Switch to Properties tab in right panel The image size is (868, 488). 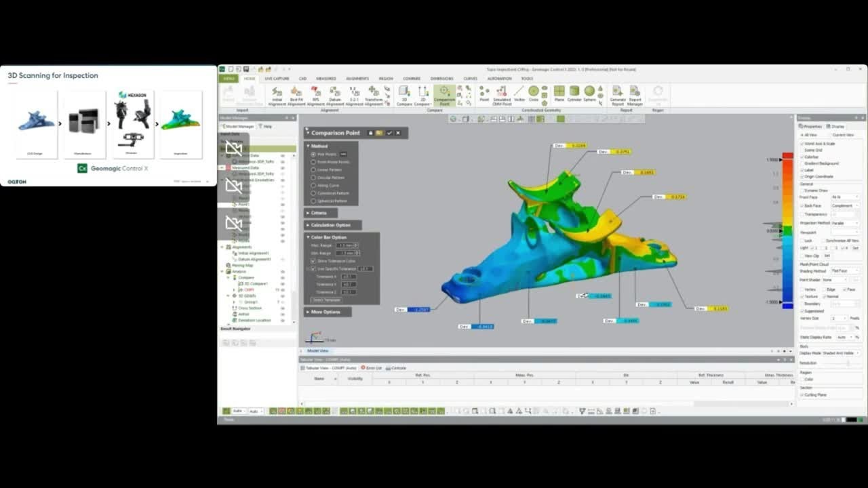point(811,126)
